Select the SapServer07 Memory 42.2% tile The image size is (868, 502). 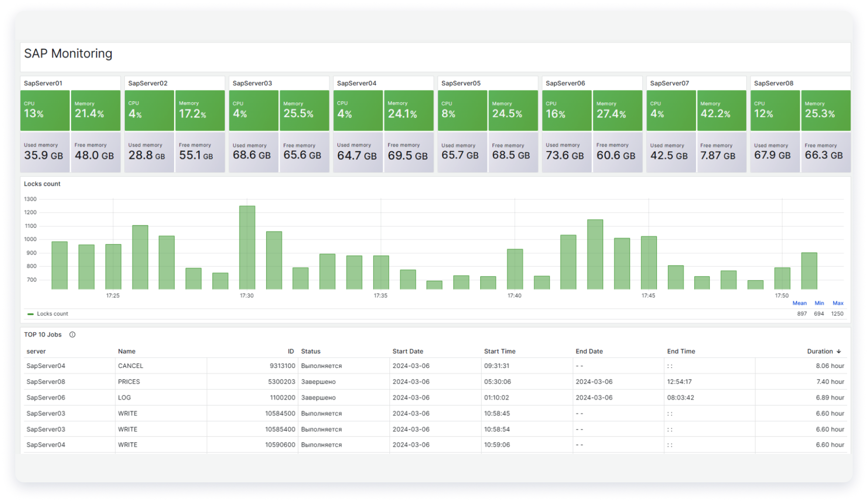(x=722, y=110)
